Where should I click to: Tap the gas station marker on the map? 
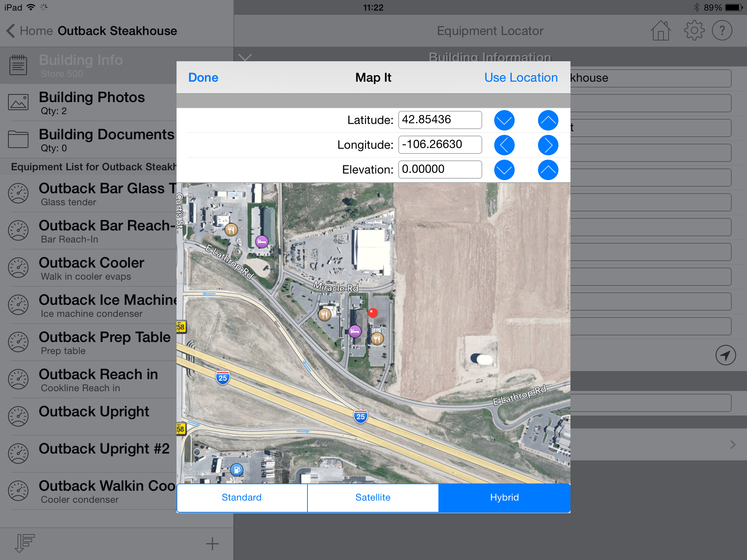click(x=237, y=470)
